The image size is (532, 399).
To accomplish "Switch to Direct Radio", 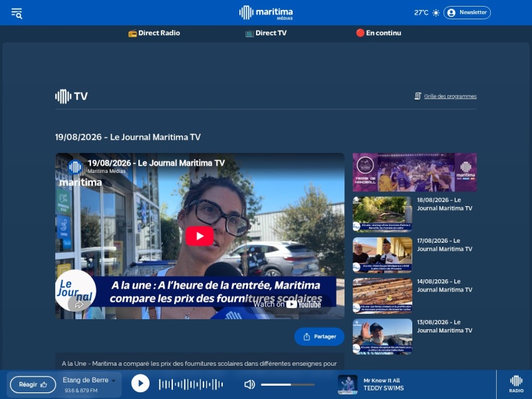I will tap(154, 33).
